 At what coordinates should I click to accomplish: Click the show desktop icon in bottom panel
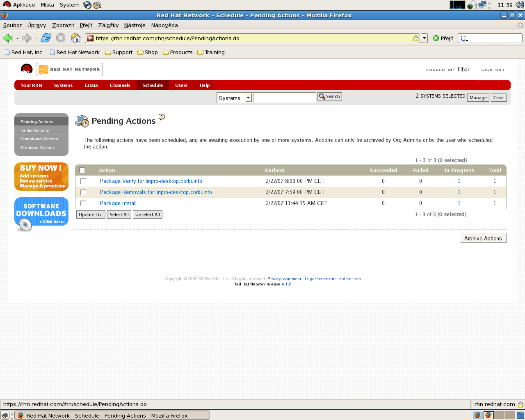pos(5,415)
